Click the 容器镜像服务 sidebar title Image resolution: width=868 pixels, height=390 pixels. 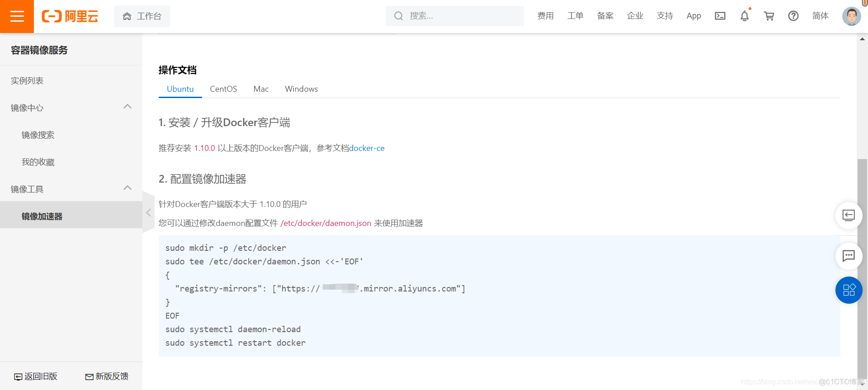[x=39, y=50]
